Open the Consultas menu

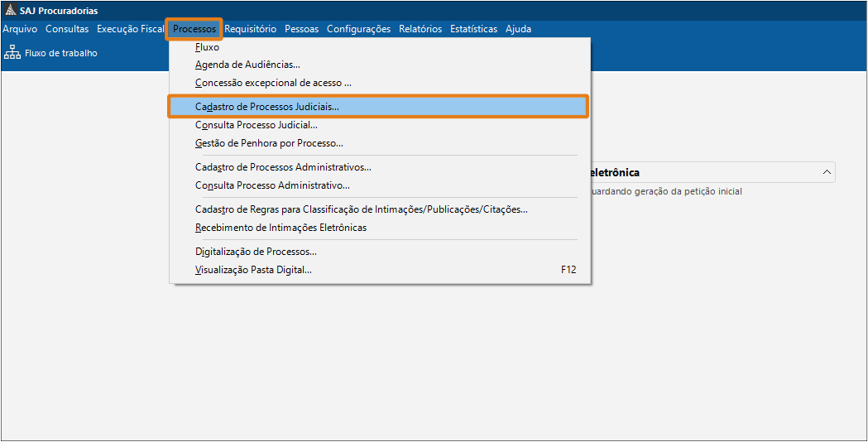pos(67,29)
